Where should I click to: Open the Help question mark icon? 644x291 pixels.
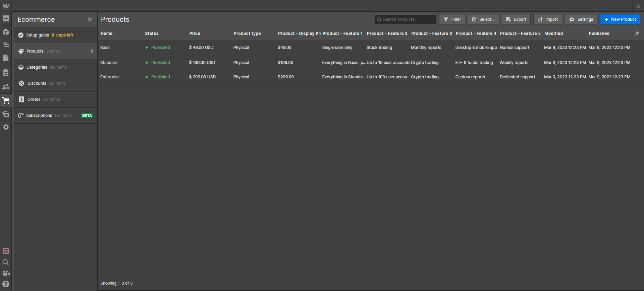coord(6,284)
